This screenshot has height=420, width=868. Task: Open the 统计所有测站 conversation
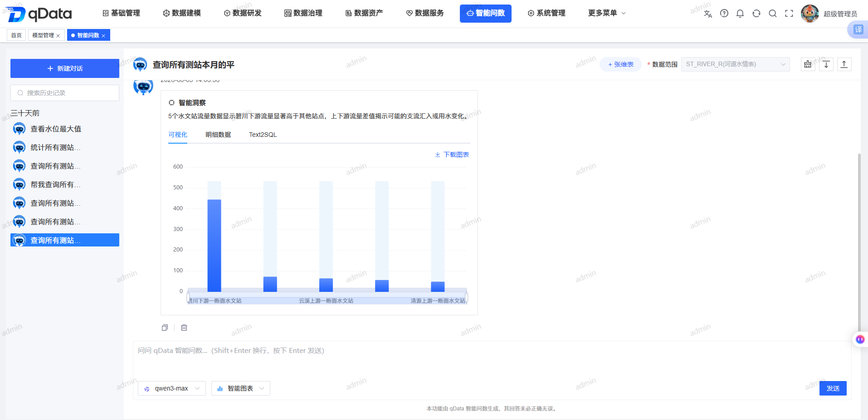coord(65,148)
